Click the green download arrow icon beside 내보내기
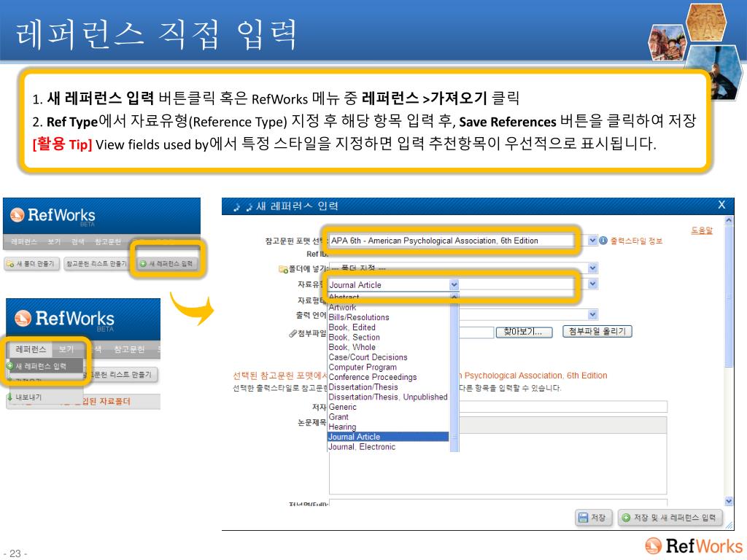This screenshot has width=747, height=560. point(9,397)
